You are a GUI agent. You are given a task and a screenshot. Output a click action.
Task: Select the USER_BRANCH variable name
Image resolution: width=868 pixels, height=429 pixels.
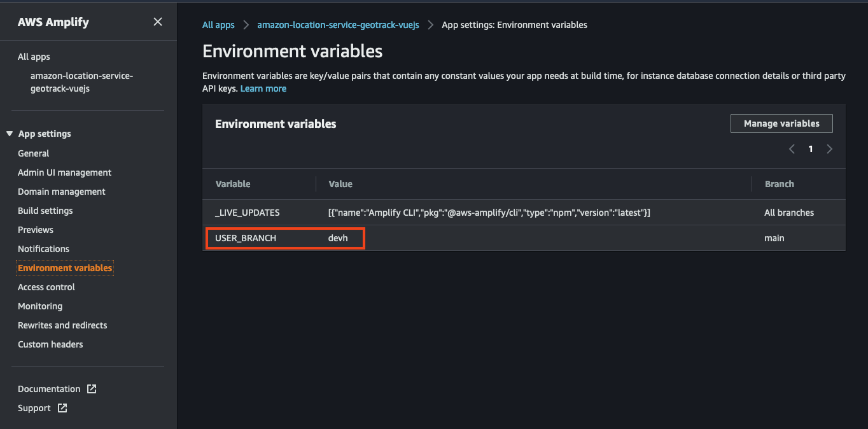(x=246, y=238)
